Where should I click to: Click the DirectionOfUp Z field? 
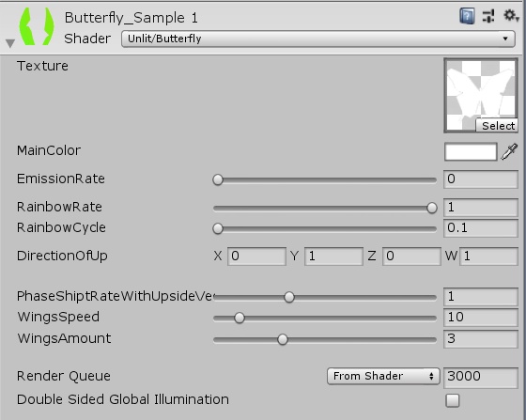click(411, 257)
